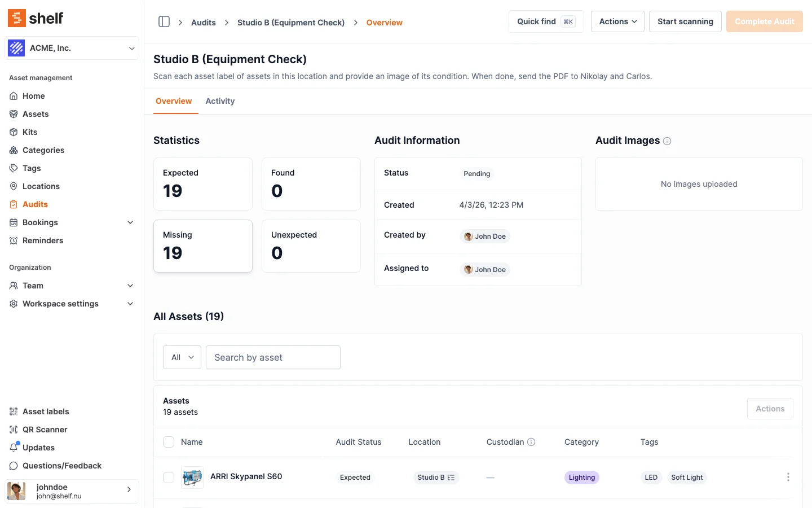Click the Shelf logo
The height and width of the screenshot is (508, 812).
[x=36, y=18]
